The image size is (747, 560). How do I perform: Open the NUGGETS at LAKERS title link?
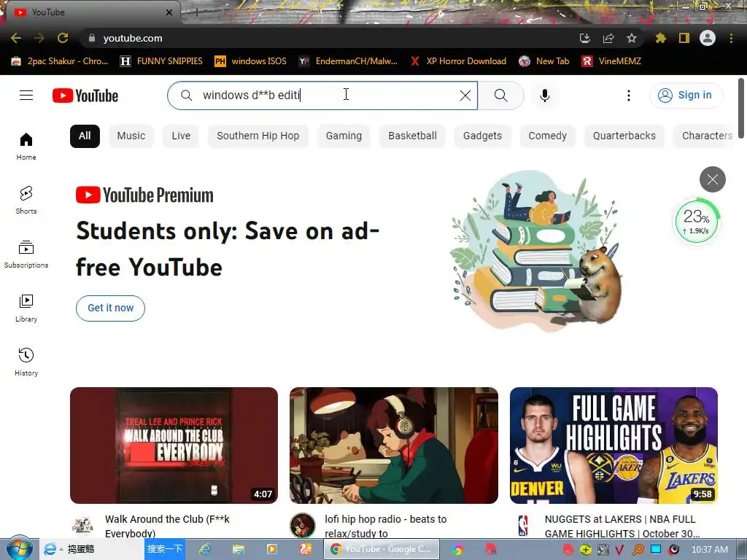point(622,526)
